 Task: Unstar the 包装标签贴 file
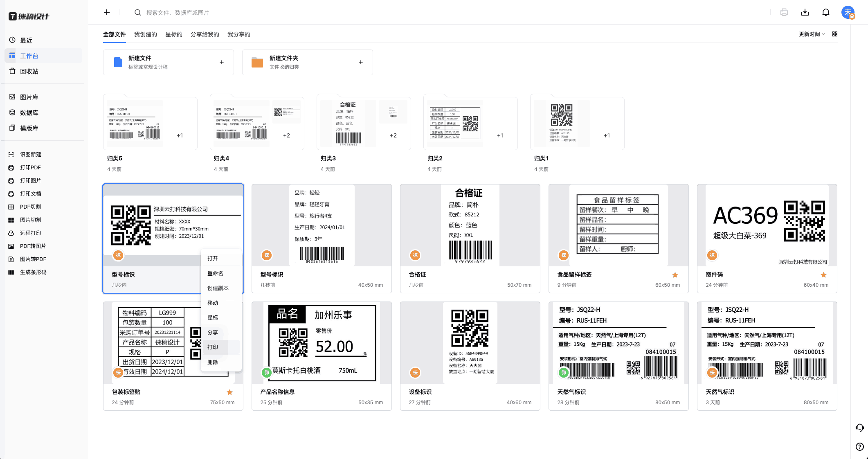point(229,392)
